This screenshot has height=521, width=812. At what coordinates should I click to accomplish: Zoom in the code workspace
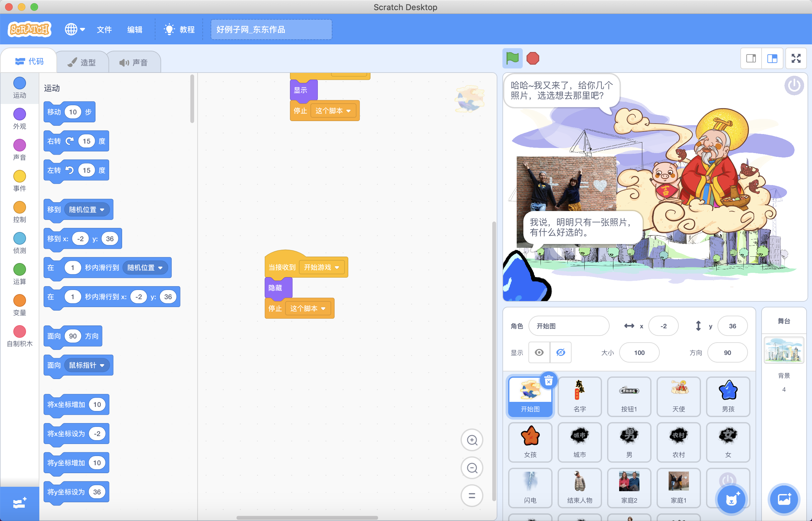point(472,440)
